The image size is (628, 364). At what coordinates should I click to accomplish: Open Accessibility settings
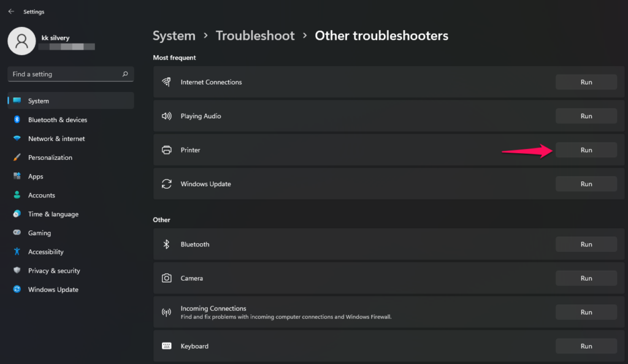(71, 252)
